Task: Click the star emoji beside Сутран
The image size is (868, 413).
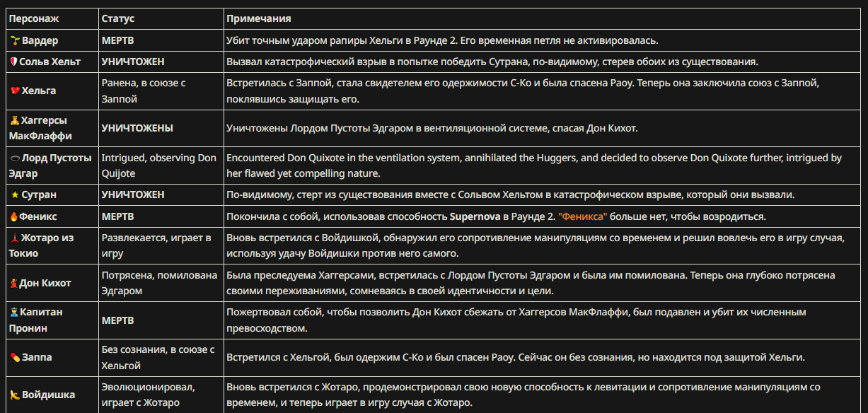Action: [x=13, y=195]
